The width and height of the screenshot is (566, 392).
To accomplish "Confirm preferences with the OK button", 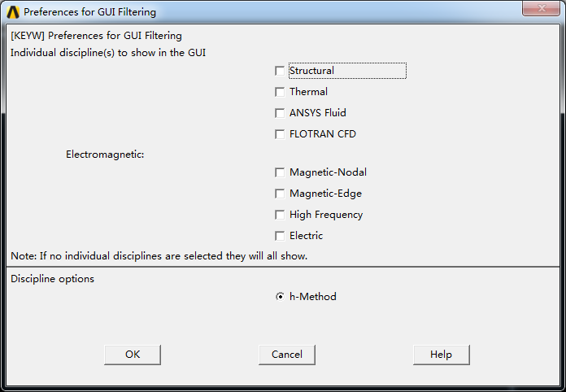I will (x=133, y=355).
